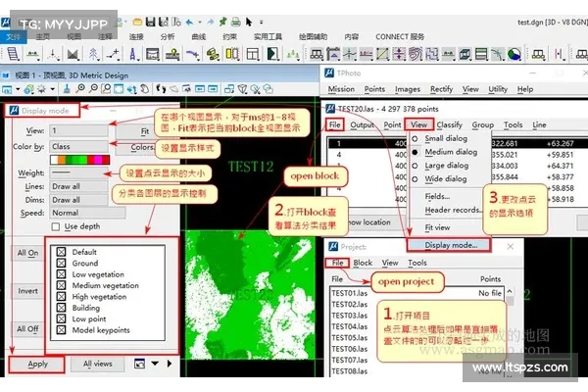Click the All views button
This screenshot has height=392, width=588.
point(97,364)
